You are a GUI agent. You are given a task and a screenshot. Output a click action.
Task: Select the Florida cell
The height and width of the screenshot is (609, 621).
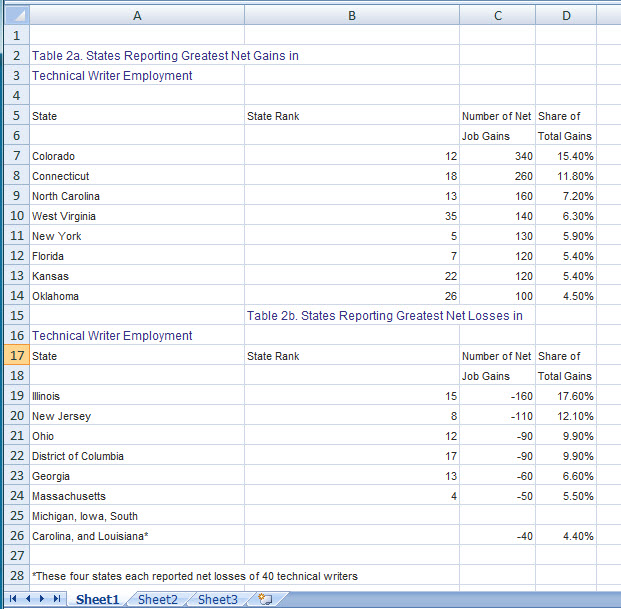(x=137, y=255)
